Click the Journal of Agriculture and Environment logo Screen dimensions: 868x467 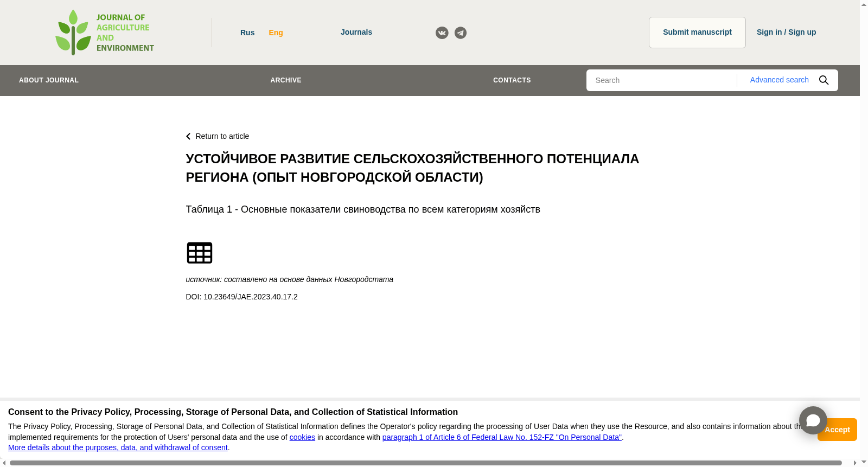tap(105, 33)
